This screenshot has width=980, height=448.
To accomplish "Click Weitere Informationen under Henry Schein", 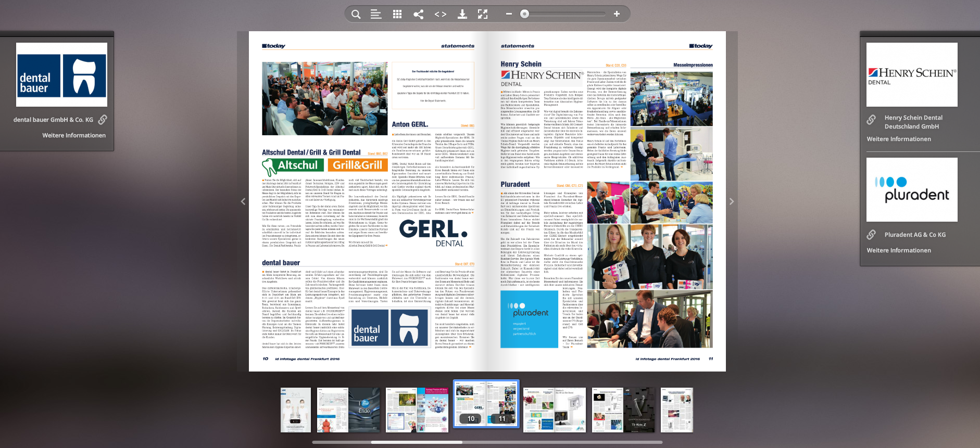I will tap(899, 139).
